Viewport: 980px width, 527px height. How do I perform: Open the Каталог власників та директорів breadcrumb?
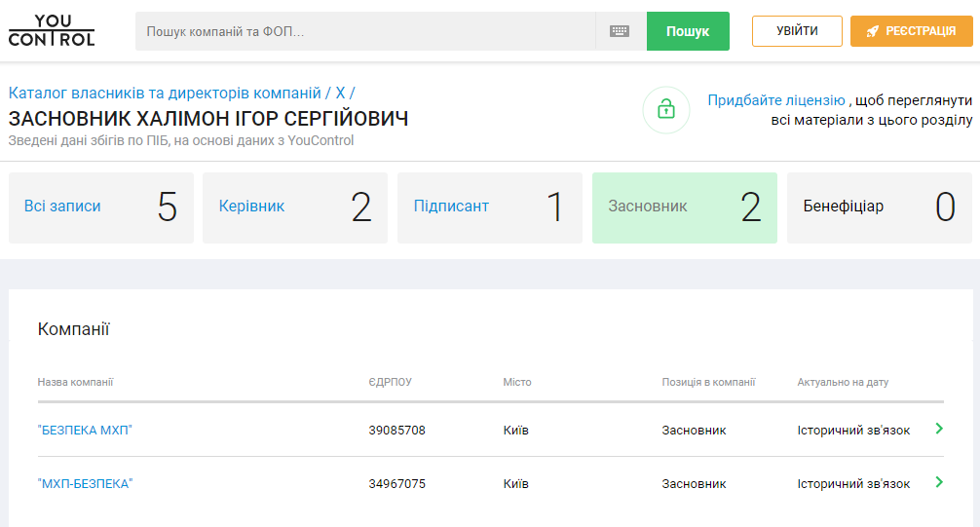point(165,94)
